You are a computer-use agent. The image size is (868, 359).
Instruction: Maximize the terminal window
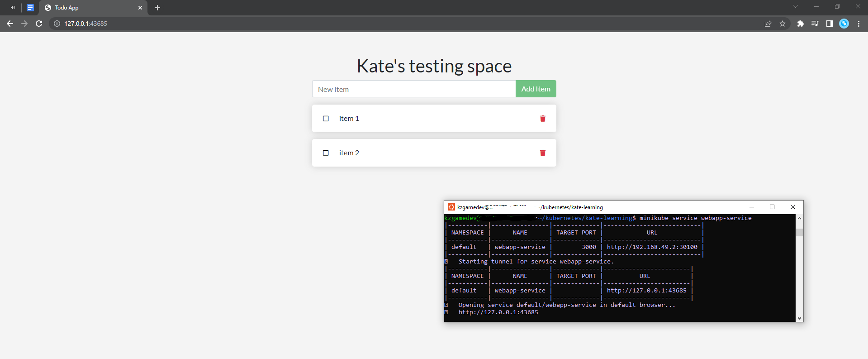coord(772,207)
